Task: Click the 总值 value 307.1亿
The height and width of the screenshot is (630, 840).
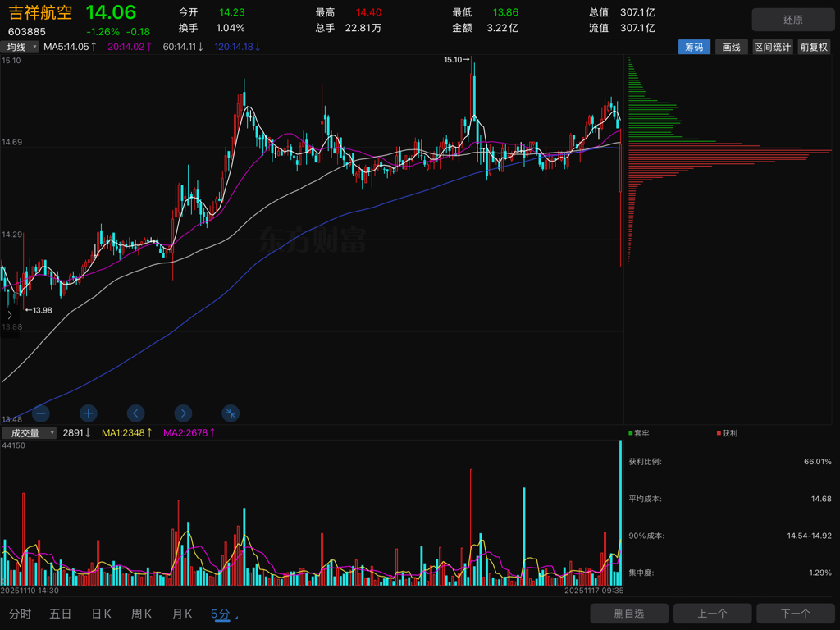Action: tap(637, 12)
